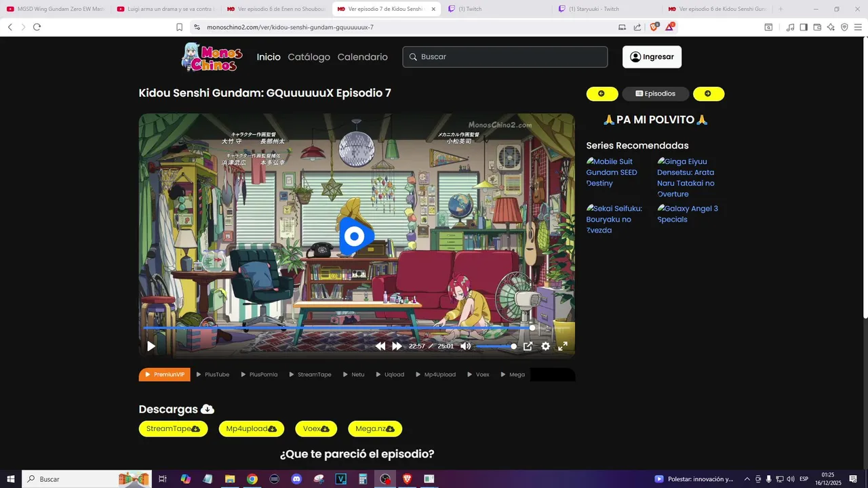
Task: Open a new browser tab
Action: [781, 9]
